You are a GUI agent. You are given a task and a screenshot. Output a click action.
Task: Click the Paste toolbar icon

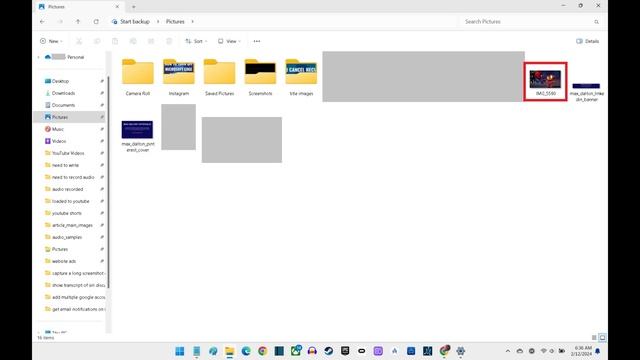(x=115, y=41)
